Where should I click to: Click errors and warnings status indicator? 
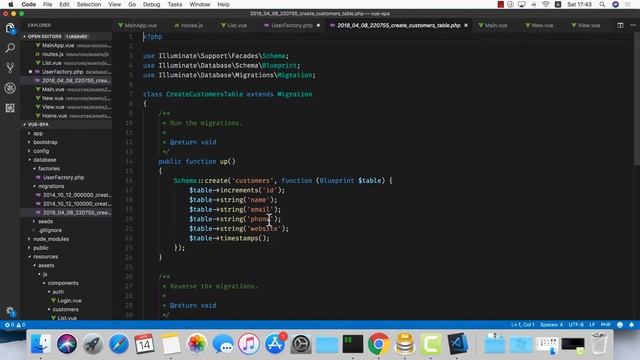(x=15, y=325)
